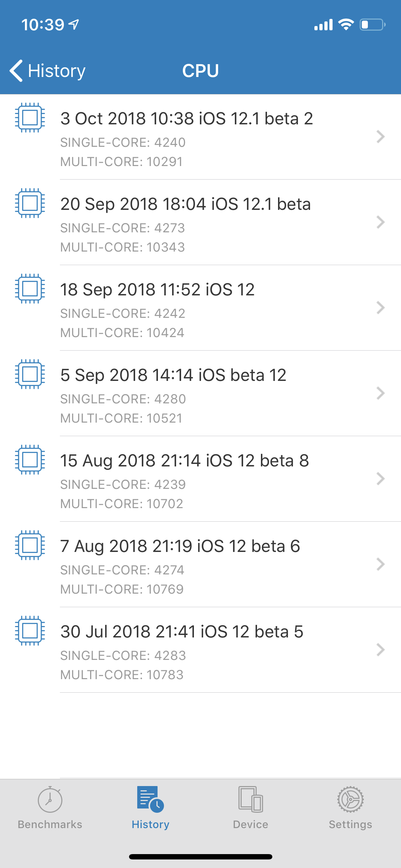Open the Settings gear icon
This screenshot has height=868, width=401.
(351, 800)
